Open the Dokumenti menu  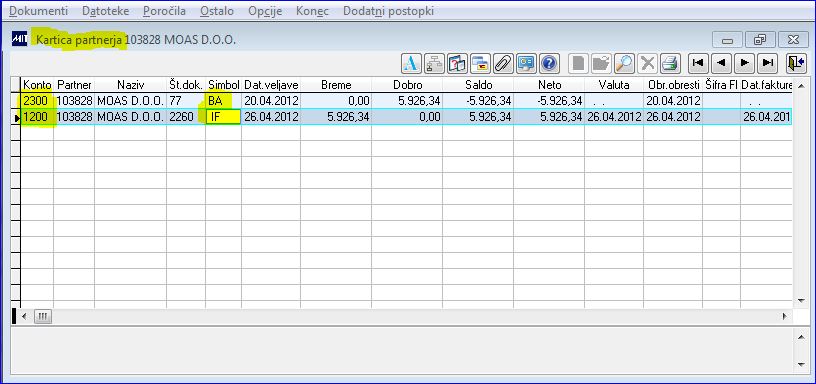pos(39,11)
